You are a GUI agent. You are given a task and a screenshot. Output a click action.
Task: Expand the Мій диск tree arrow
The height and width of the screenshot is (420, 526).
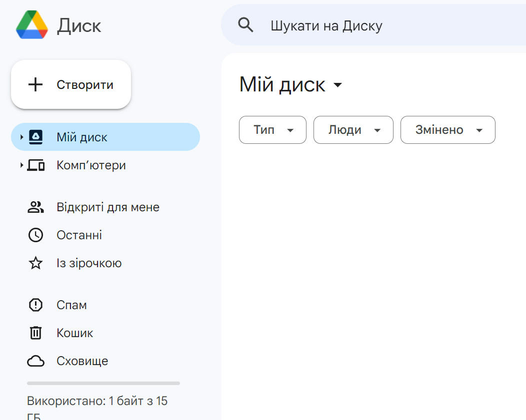[21, 137]
